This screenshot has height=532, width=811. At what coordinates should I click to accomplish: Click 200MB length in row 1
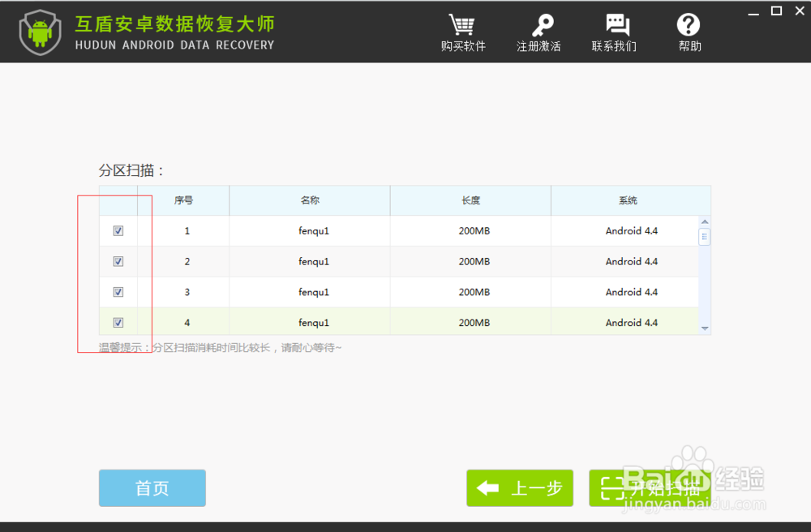474,231
